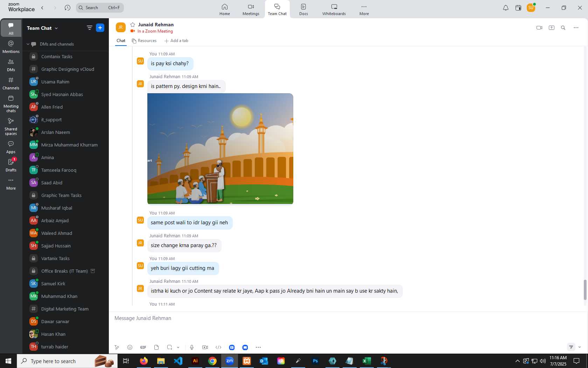Open more chat options in header
This screenshot has height=368, width=588.
coord(576,28)
